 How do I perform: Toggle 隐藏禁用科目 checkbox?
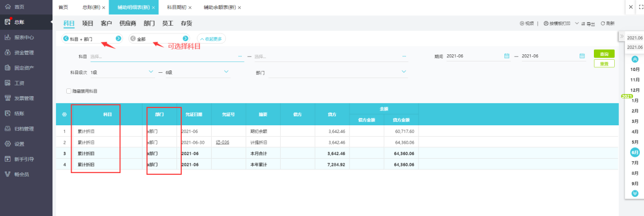tap(69, 91)
